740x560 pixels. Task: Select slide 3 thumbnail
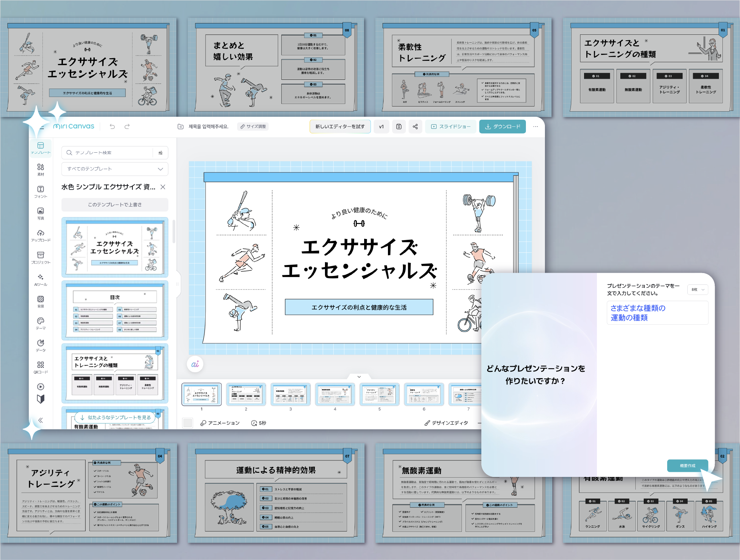pos(291,394)
